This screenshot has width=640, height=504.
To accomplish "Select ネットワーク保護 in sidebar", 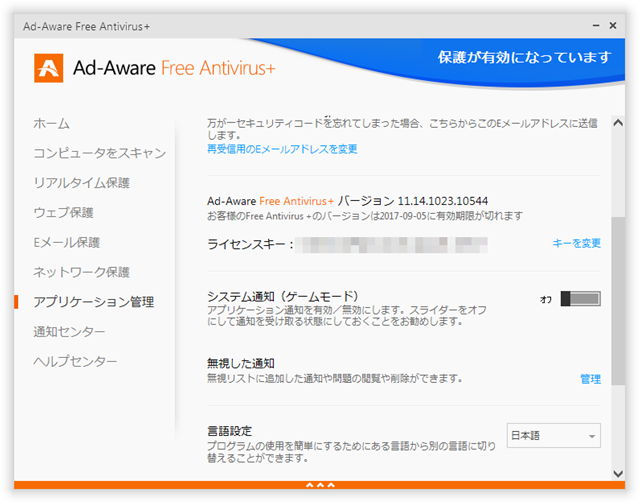I will click(x=82, y=272).
